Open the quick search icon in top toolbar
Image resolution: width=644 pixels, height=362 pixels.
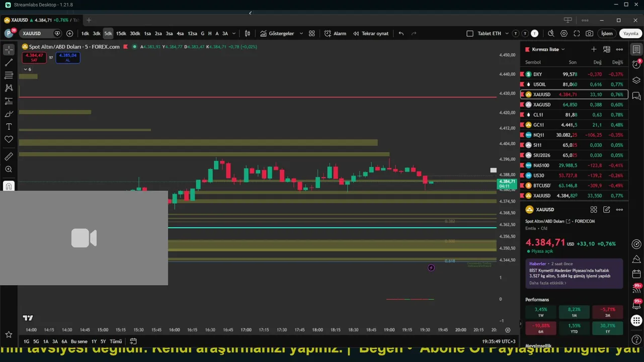pos(551,34)
